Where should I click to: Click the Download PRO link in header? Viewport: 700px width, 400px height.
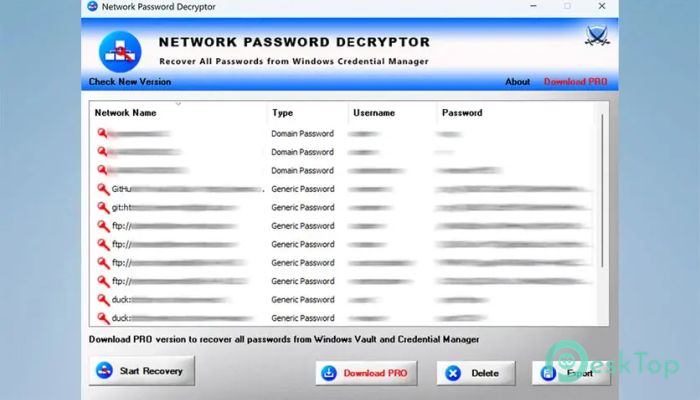(x=575, y=82)
